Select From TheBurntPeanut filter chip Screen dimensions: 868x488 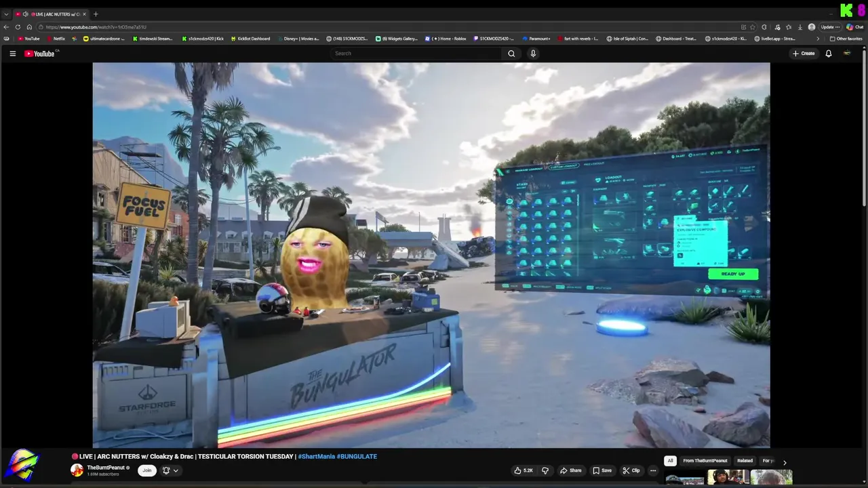(705, 461)
